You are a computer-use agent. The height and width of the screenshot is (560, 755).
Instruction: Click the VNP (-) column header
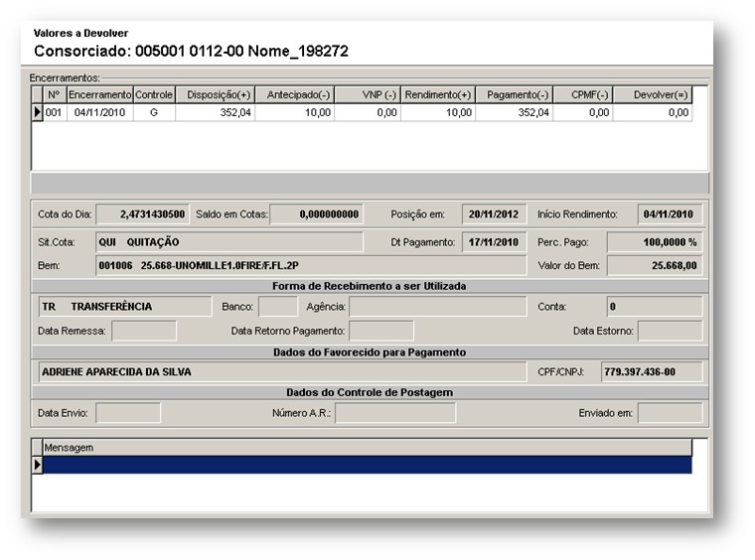(x=368, y=94)
